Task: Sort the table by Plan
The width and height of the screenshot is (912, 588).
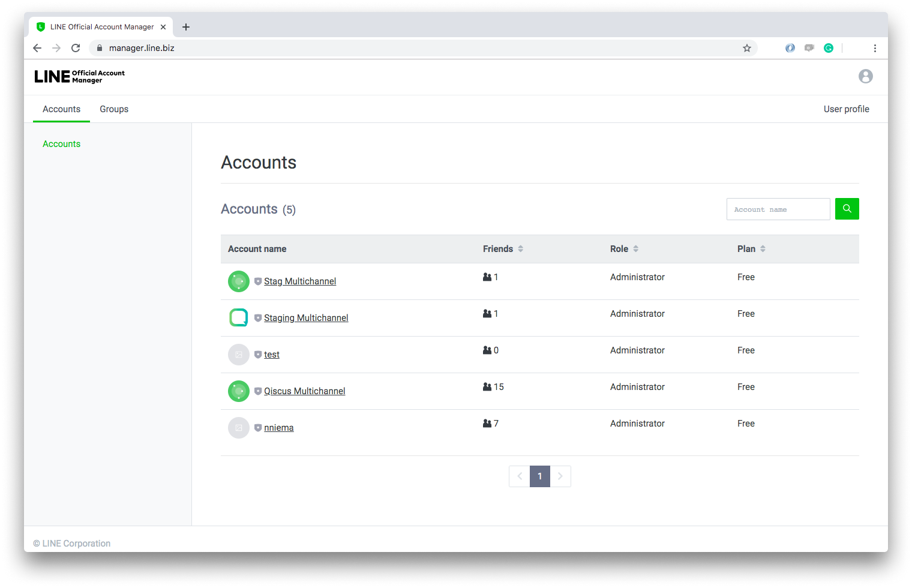Action: coord(763,249)
